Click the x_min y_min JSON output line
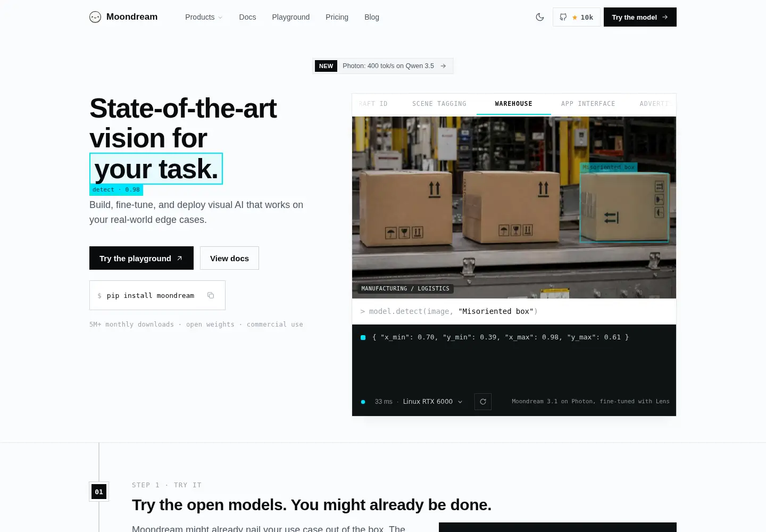 (500, 337)
